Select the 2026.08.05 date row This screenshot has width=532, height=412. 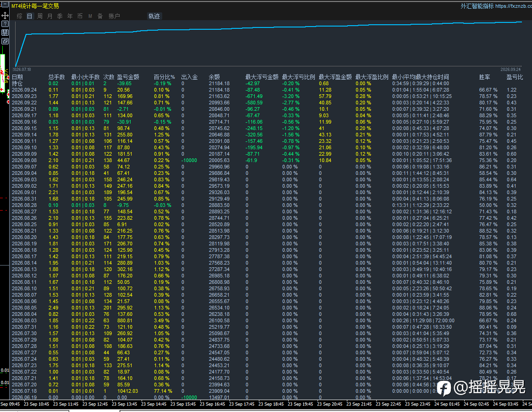(24, 308)
